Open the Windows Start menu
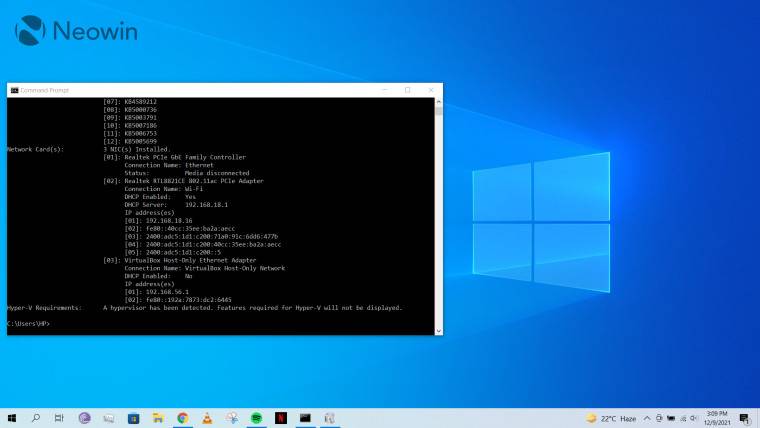The image size is (760, 428). pyautogui.click(x=12, y=418)
